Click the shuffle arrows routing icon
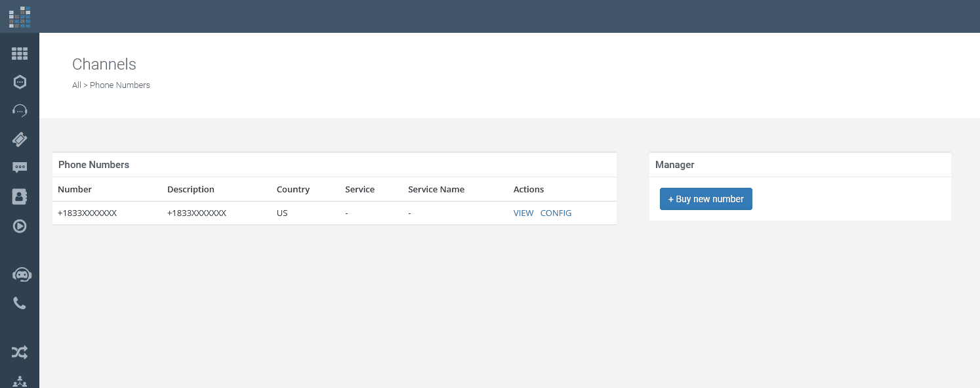 pyautogui.click(x=20, y=353)
